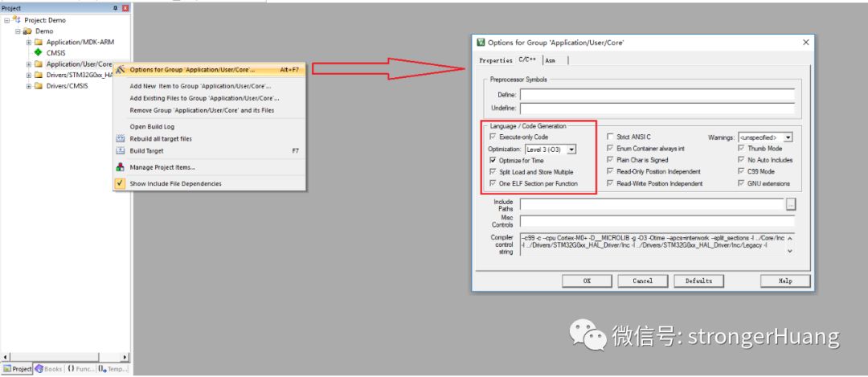Expand the Application/MDK-ARM folder
The image size is (868, 377).
(x=29, y=42)
